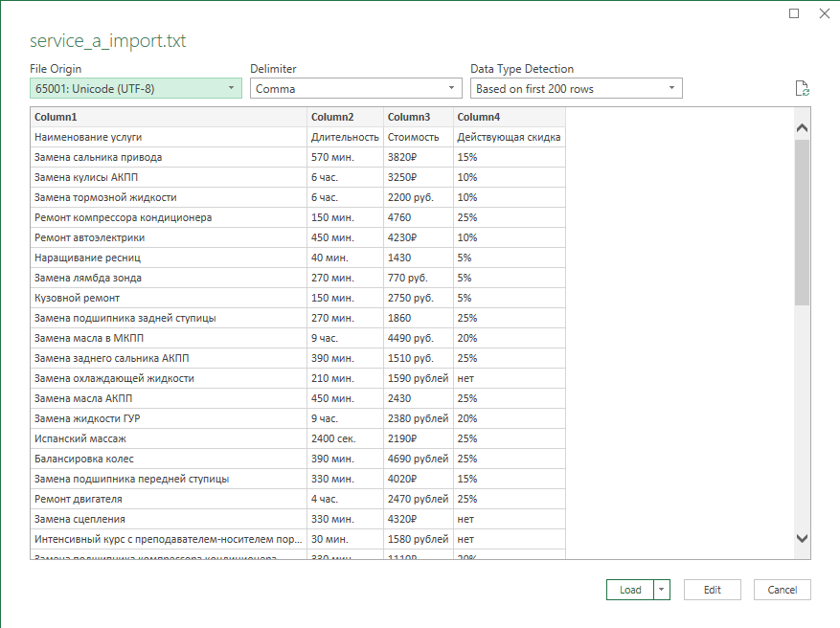This screenshot has height=628, width=840.
Task: Click cell '2750 руб.'
Action: tap(419, 298)
